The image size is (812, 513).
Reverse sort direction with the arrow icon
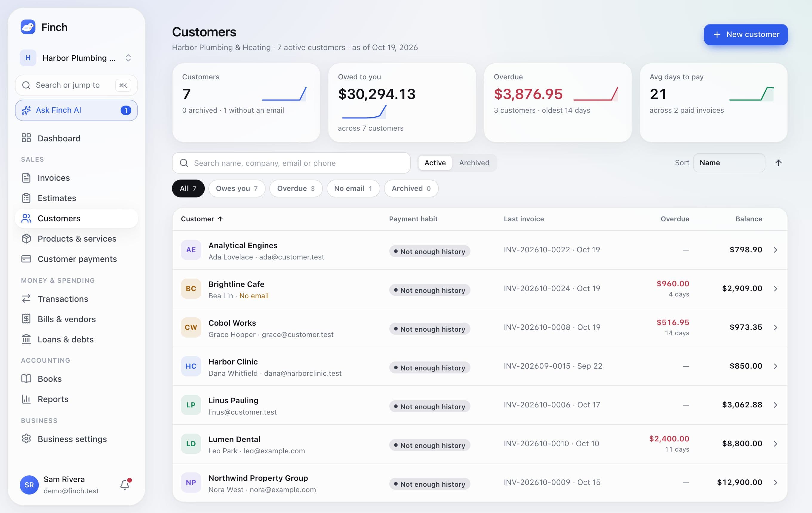778,163
